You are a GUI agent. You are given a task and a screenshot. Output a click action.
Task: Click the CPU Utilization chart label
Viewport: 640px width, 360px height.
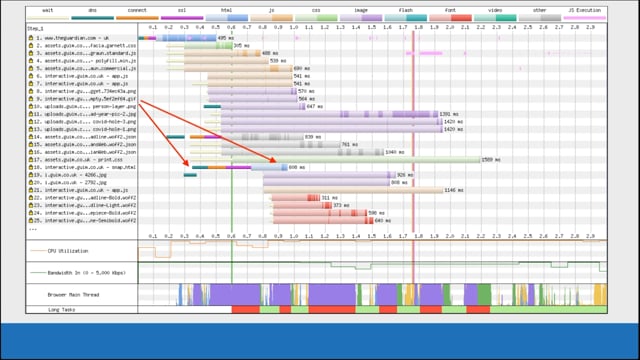(68, 251)
